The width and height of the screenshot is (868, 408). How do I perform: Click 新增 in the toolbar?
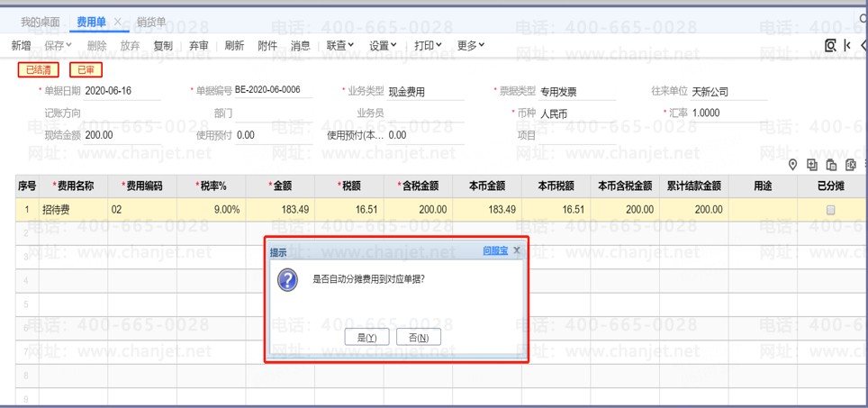21,45
